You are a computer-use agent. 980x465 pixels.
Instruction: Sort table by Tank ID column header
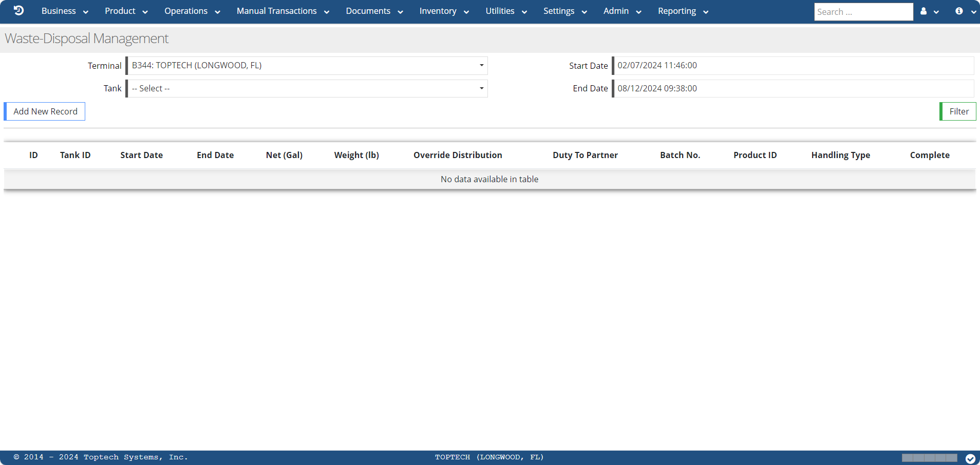click(x=75, y=155)
